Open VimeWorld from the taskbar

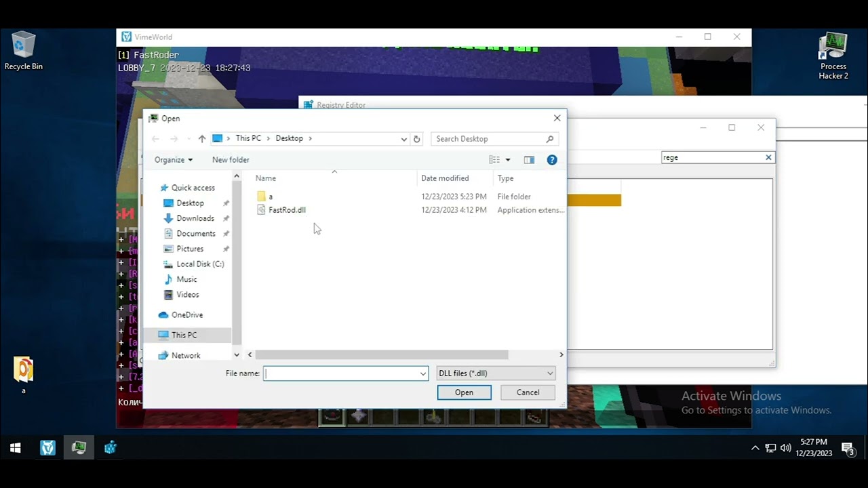pos(47,448)
